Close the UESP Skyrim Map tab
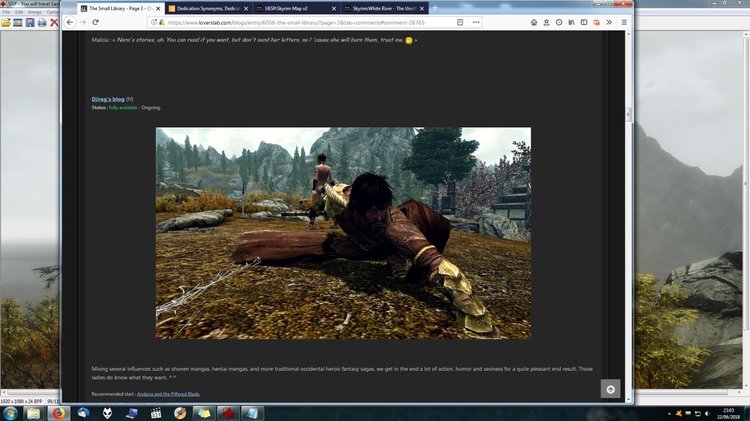 pyautogui.click(x=334, y=9)
